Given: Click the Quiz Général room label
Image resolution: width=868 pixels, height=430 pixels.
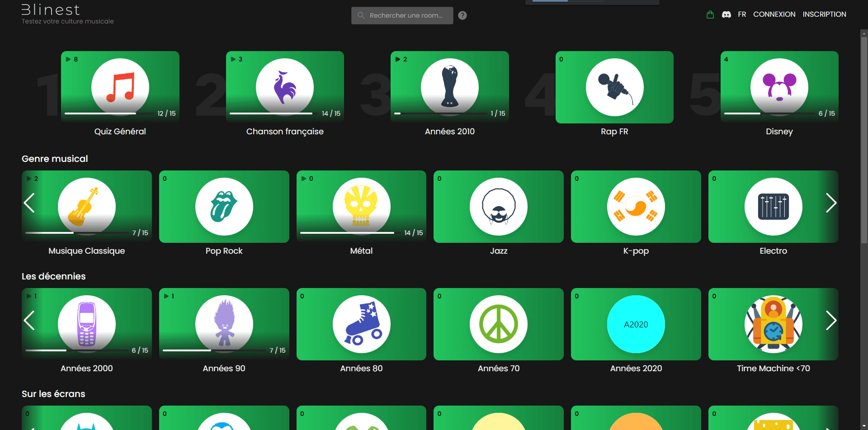Looking at the screenshot, I should point(120,132).
